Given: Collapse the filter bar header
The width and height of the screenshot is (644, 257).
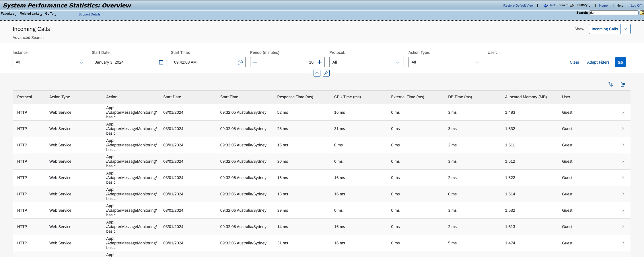Looking at the screenshot, I should [317, 73].
